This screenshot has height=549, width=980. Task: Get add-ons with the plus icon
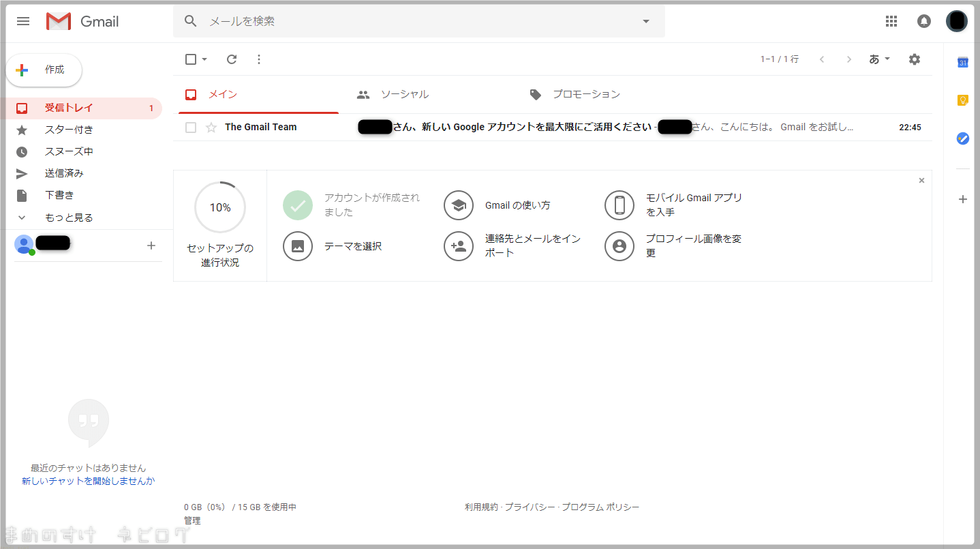962,199
